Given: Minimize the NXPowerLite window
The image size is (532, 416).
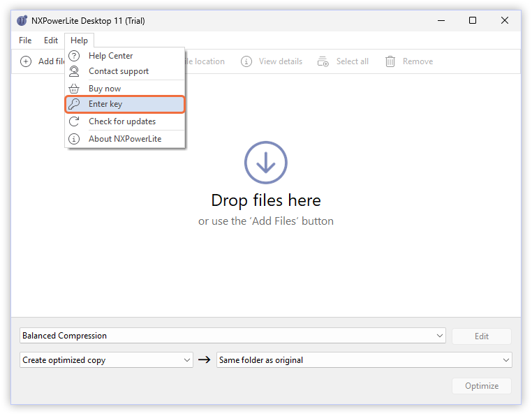Looking at the screenshot, I should click(x=441, y=20).
